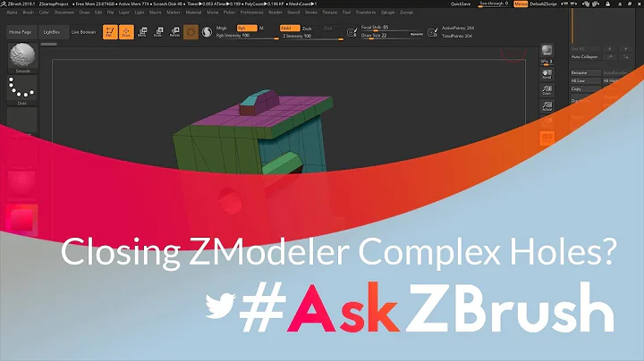Open the Stroke menu
This screenshot has width=644, height=361.
[x=311, y=13]
